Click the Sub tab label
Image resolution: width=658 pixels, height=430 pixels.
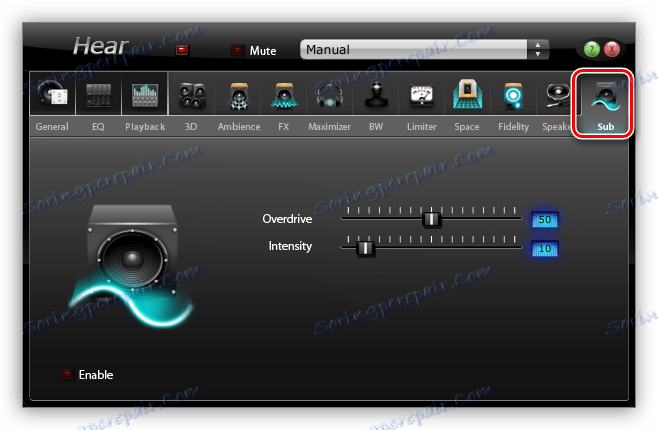pos(606,127)
